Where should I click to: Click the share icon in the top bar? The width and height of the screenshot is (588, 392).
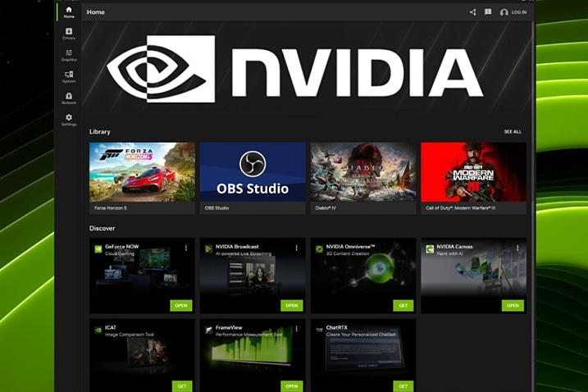click(472, 12)
